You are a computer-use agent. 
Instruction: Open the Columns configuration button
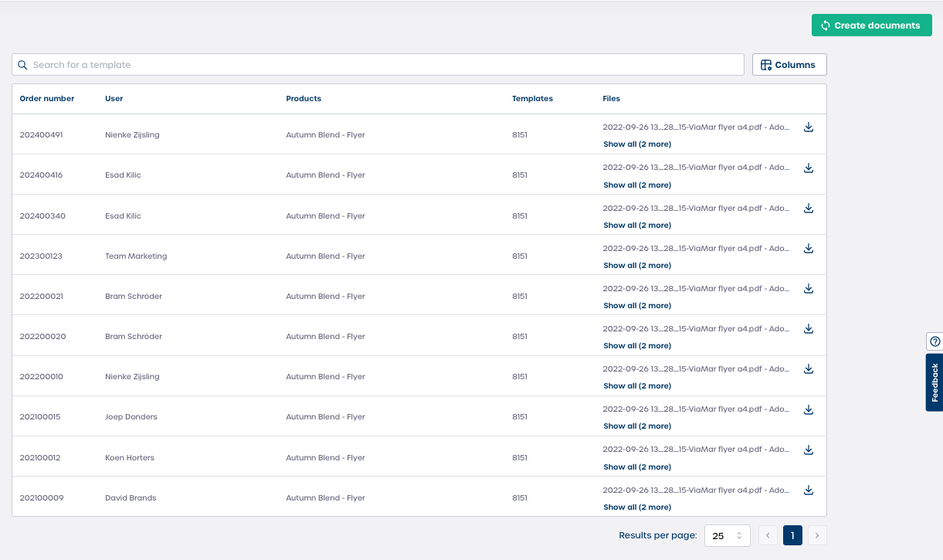point(789,65)
